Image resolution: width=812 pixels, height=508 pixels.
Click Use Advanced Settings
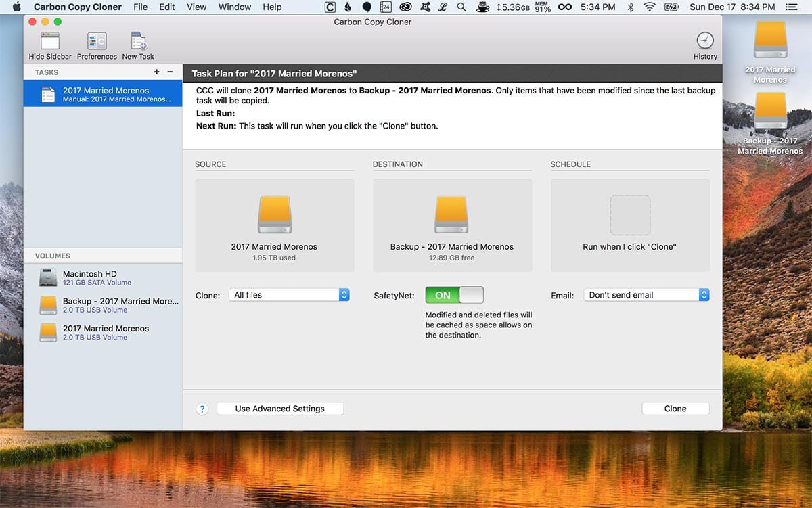tap(279, 408)
